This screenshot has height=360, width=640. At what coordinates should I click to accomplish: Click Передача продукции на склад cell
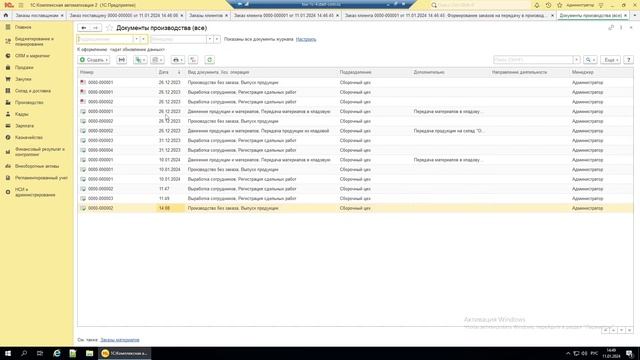(449, 131)
